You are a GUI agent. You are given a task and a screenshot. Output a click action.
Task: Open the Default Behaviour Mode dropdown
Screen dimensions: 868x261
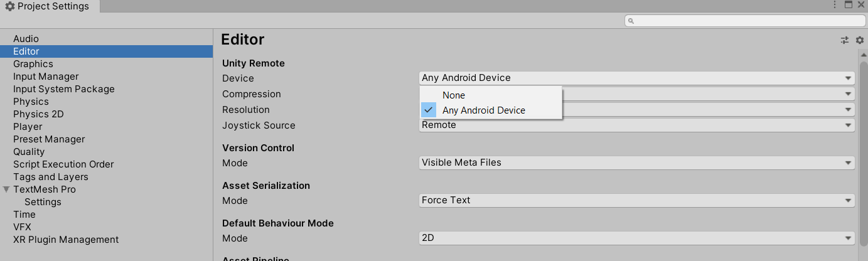636,238
